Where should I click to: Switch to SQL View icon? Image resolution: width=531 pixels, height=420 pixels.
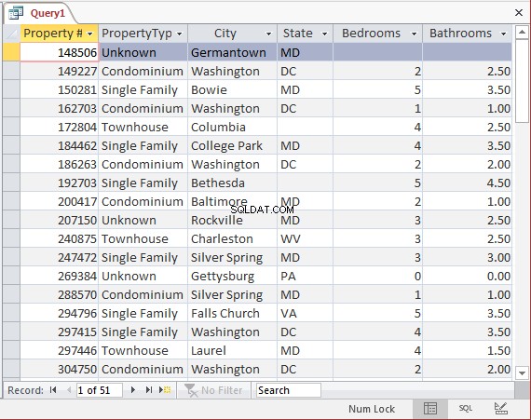pos(465,409)
